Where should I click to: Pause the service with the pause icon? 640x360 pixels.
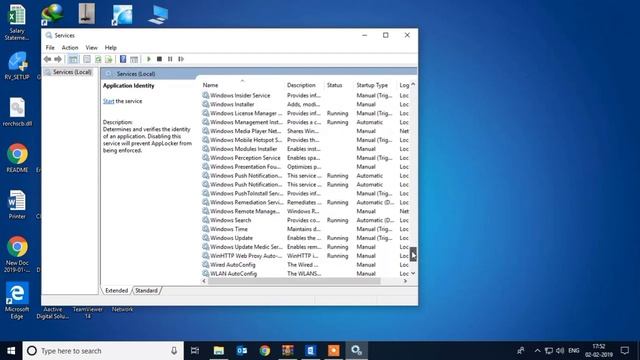(170, 59)
